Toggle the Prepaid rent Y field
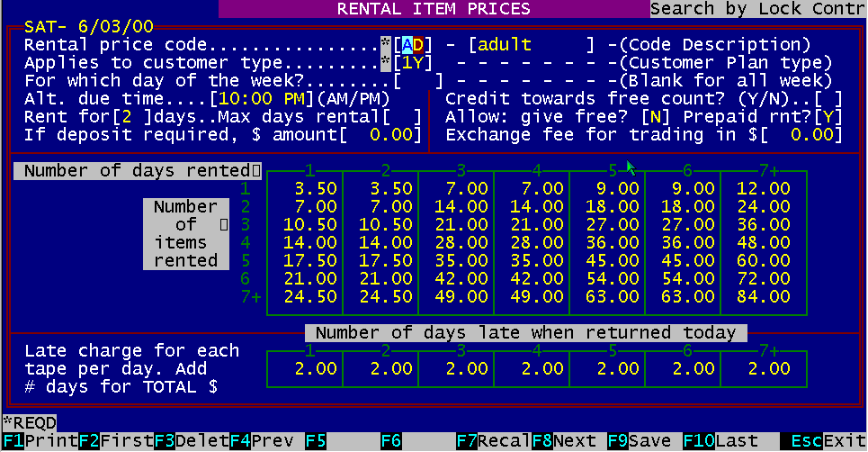The height and width of the screenshot is (452, 868). pos(832,117)
